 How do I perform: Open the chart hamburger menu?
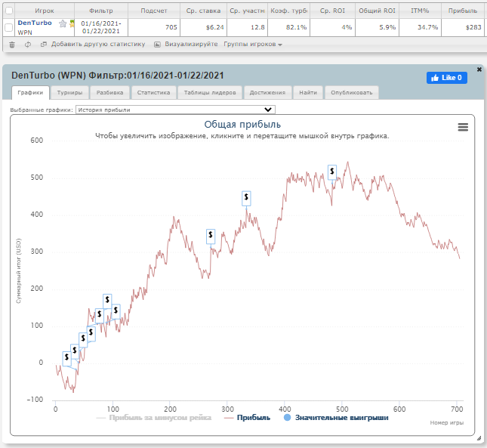coord(463,128)
